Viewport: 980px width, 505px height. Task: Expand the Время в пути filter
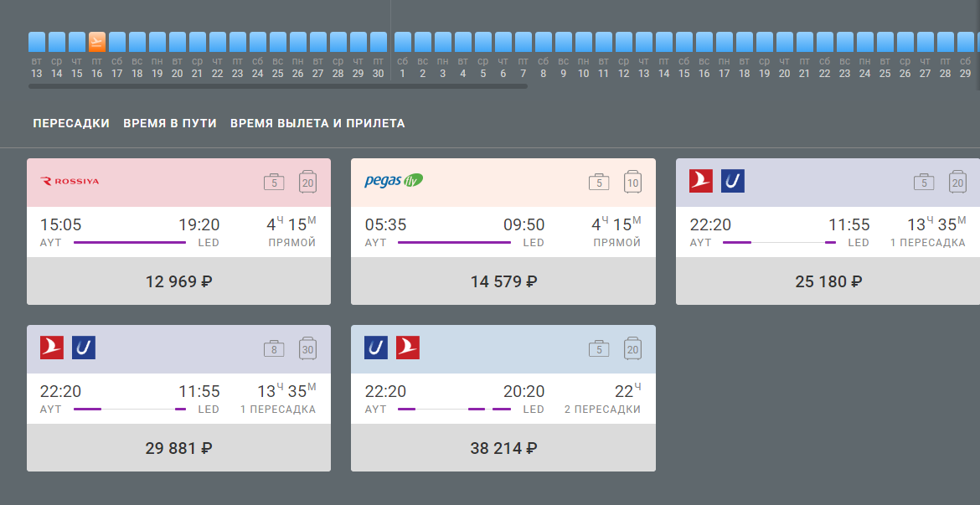170,123
